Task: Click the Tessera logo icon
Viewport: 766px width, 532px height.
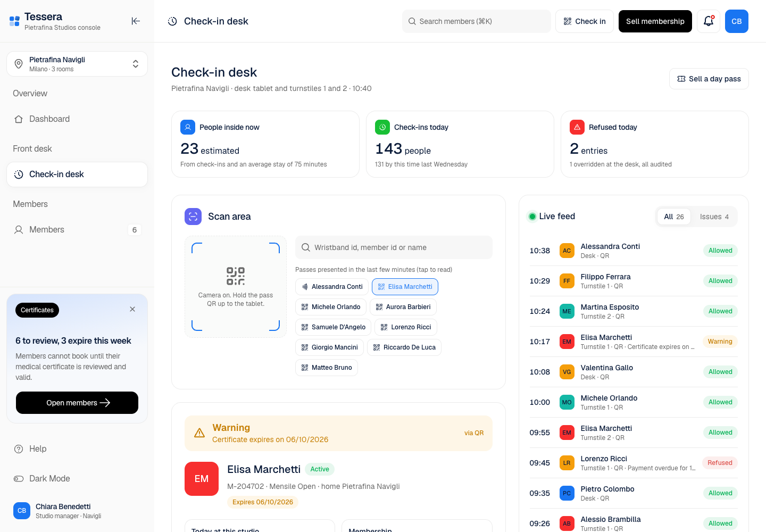Action: click(14, 21)
